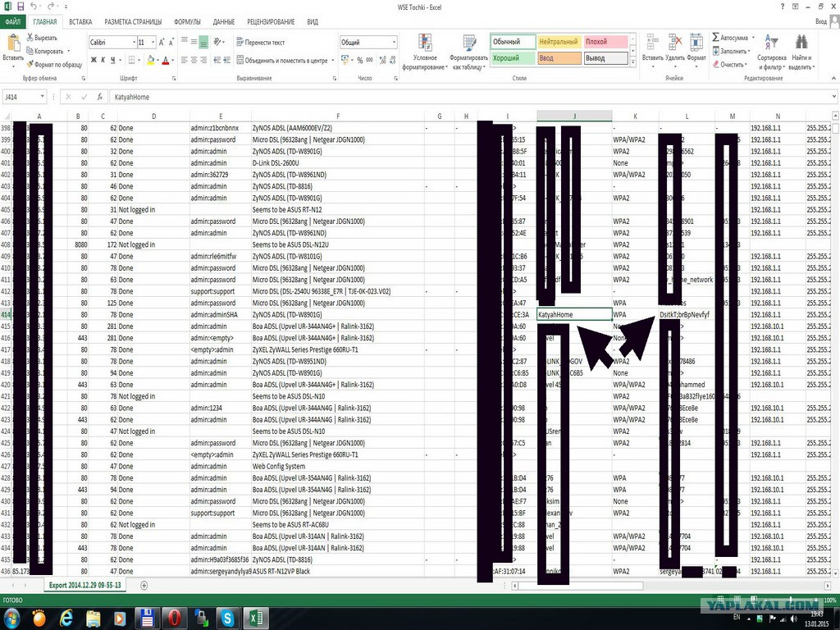Open the Calibri font name dropdown

pos(134,42)
